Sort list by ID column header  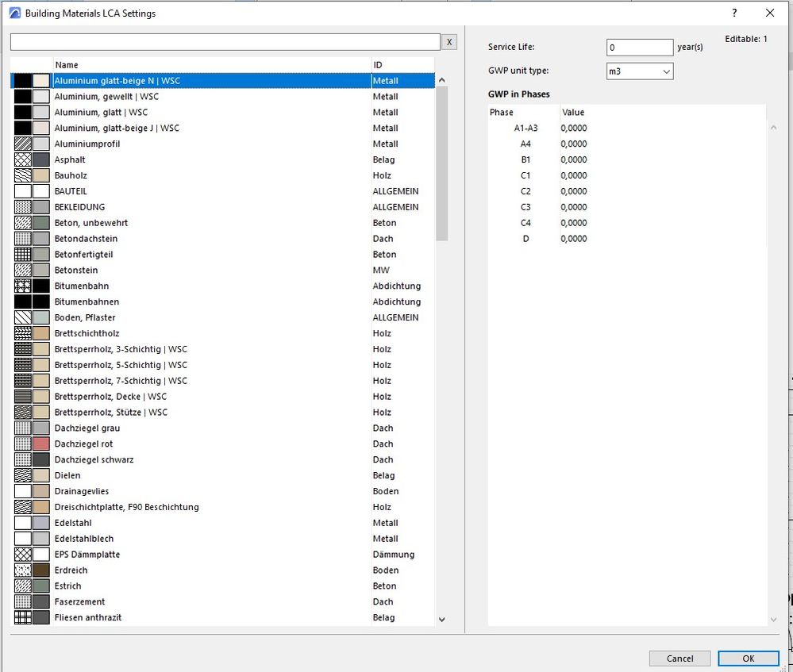403,65
